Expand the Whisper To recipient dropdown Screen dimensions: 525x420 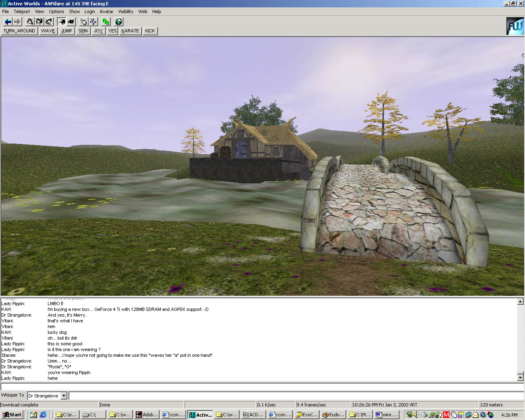(x=64, y=396)
